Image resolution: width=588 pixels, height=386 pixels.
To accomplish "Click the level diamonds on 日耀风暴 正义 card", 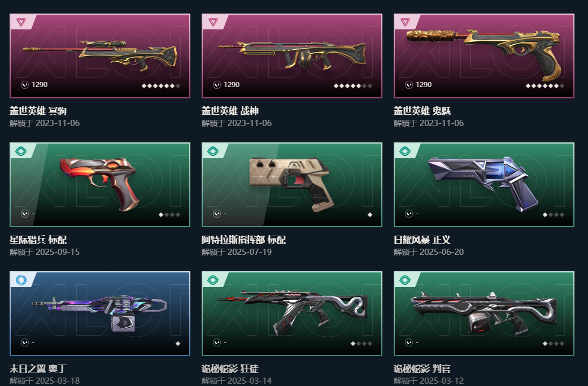I will click(553, 215).
